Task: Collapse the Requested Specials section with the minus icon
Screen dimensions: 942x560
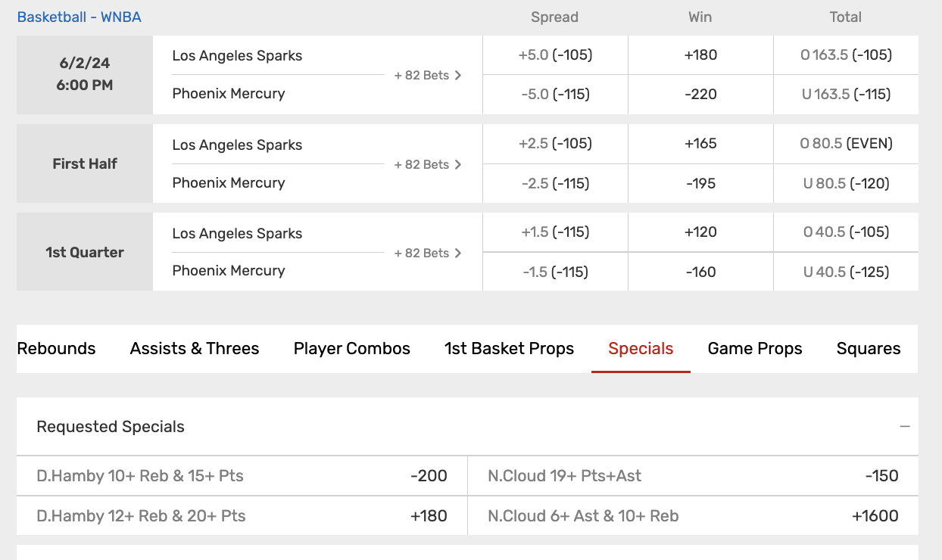Action: pos(904,427)
